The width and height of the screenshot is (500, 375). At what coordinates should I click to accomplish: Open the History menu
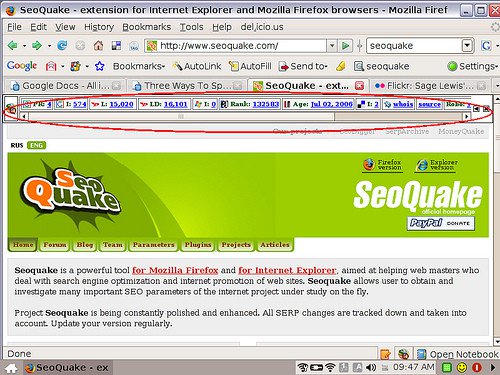click(99, 27)
